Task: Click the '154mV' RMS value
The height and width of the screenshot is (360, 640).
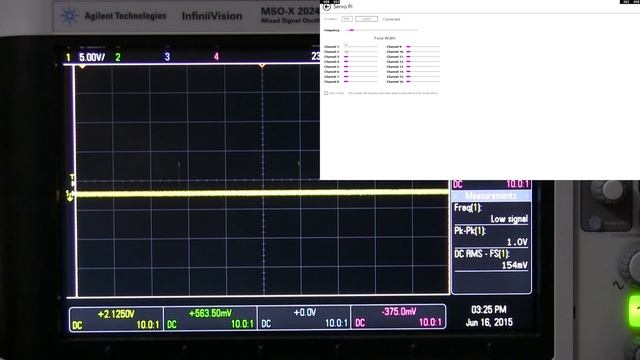Action: point(515,265)
